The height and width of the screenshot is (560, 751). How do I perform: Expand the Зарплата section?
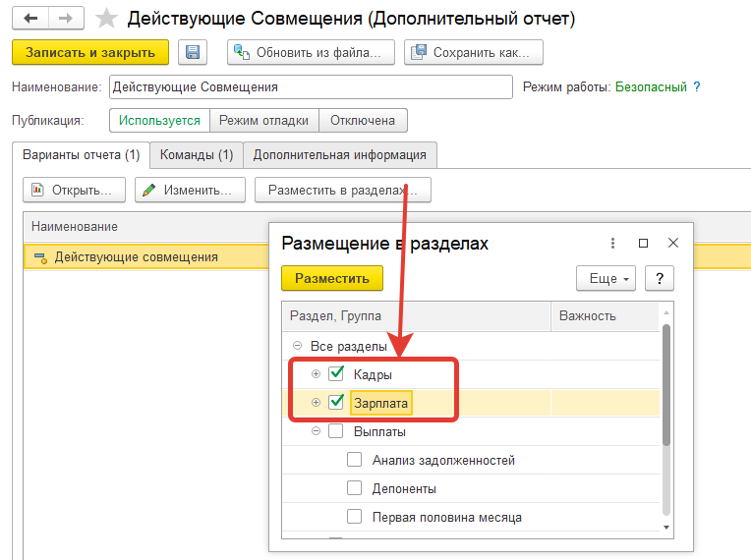pyautogui.click(x=316, y=403)
